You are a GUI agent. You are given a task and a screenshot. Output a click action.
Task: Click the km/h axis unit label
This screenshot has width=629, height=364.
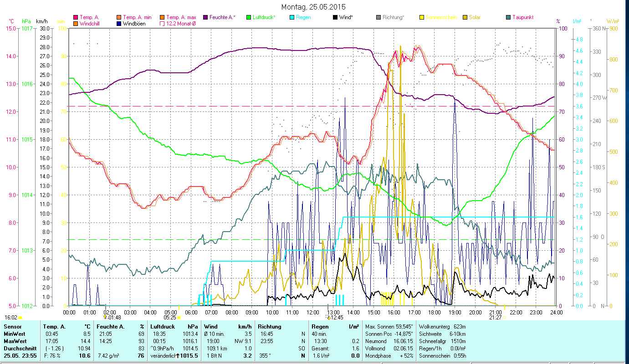[41, 21]
